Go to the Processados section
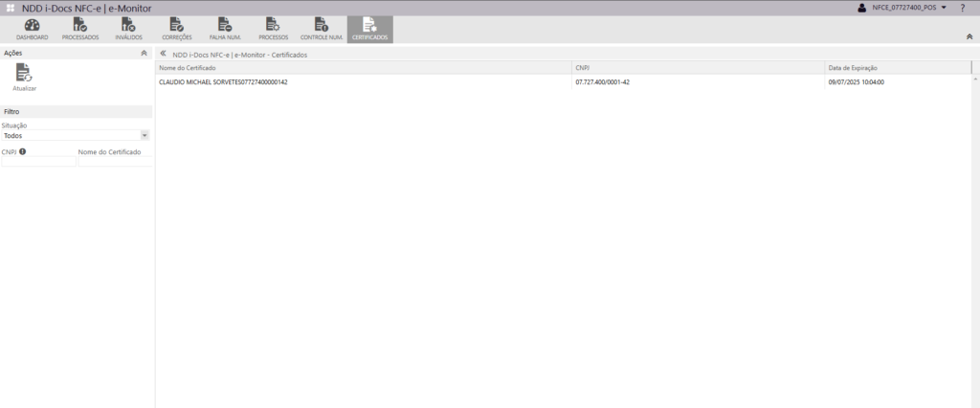 pyautogui.click(x=80, y=28)
